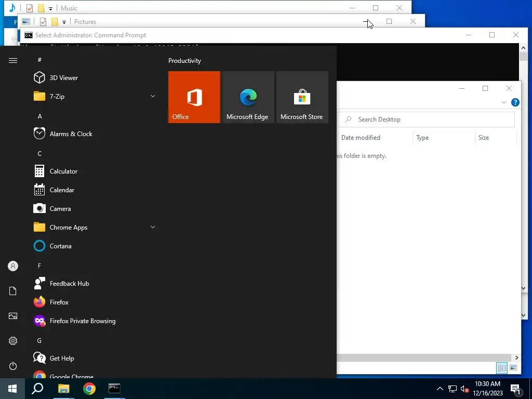The width and height of the screenshot is (532, 399).
Task: Open Firefox Private Browsing
Action: click(95, 321)
